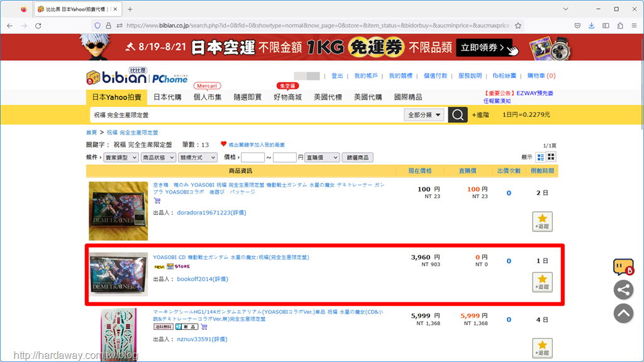Open seller bookoff2014 rating link
This screenshot has width=644, height=362.
tap(203, 279)
